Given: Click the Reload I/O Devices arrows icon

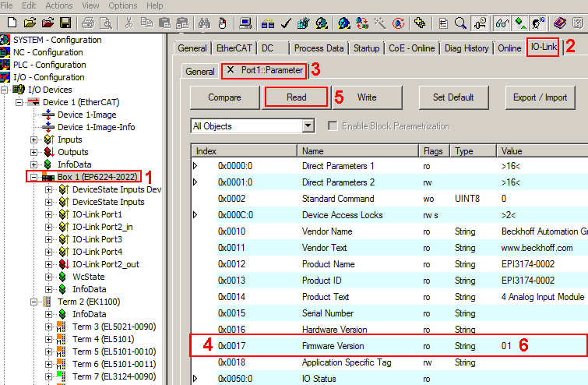Looking at the screenshot, I should 361,23.
